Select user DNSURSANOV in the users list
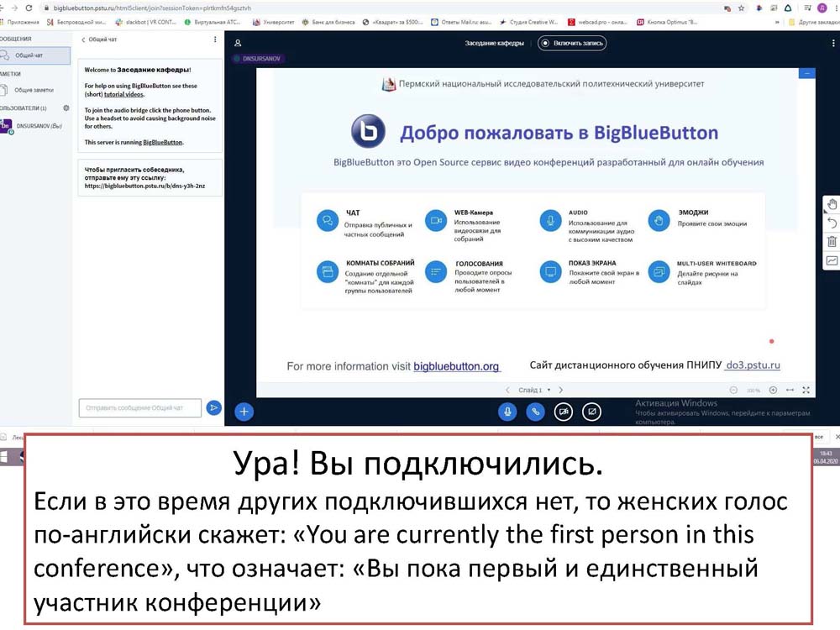This screenshot has height=630, width=840. [x=32, y=126]
